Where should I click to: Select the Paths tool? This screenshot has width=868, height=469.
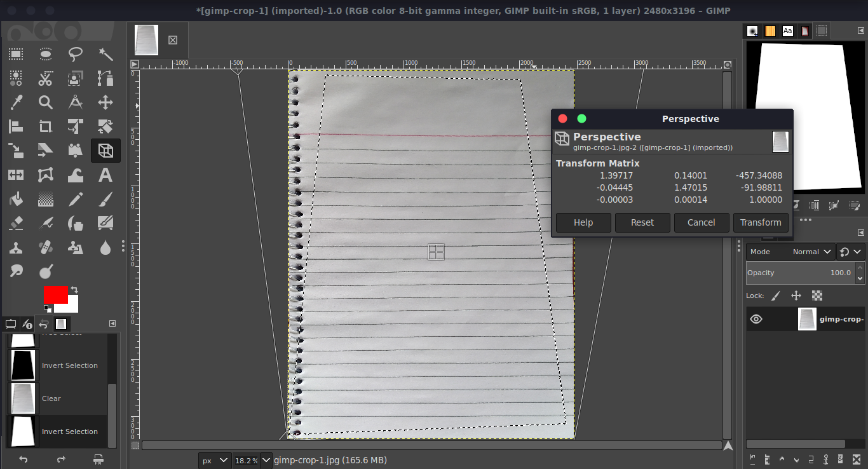click(x=105, y=79)
